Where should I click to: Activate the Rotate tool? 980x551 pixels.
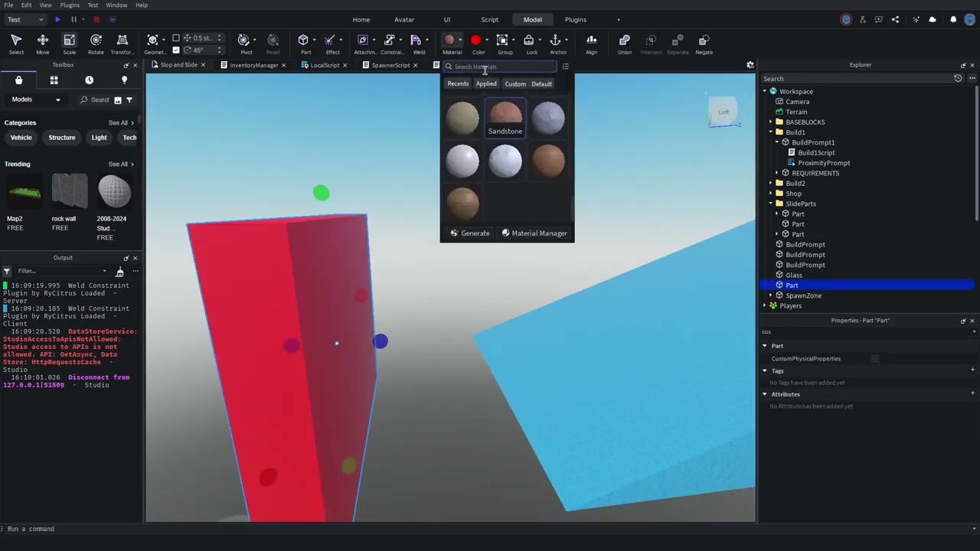coord(96,44)
